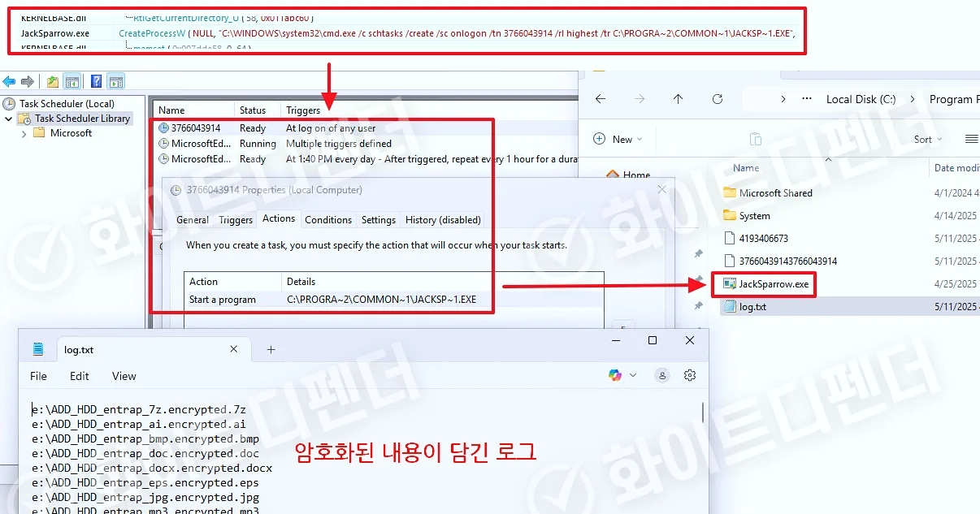
Task: Click the Task Scheduler back arrow icon
Action: 9,81
